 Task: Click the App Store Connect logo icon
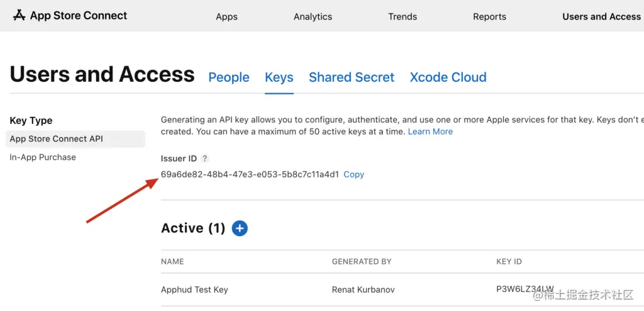[19, 15]
